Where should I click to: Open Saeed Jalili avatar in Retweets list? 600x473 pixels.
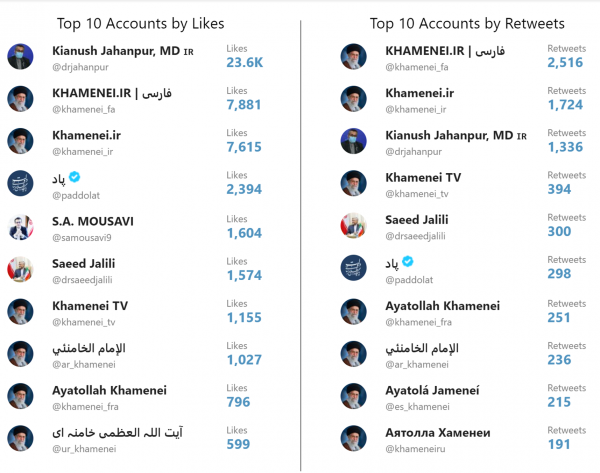click(354, 226)
